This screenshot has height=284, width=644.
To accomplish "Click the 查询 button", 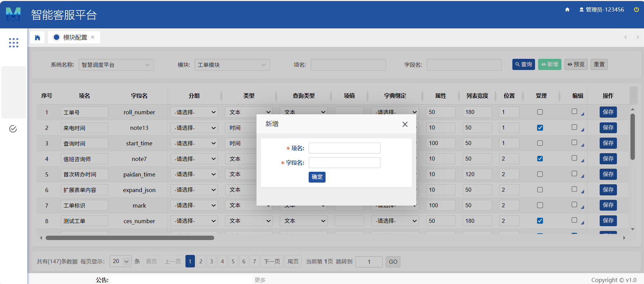I will click(524, 64).
